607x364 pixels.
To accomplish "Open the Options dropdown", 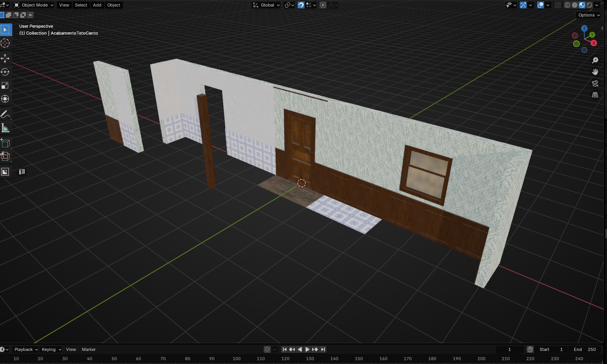I will pyautogui.click(x=589, y=15).
